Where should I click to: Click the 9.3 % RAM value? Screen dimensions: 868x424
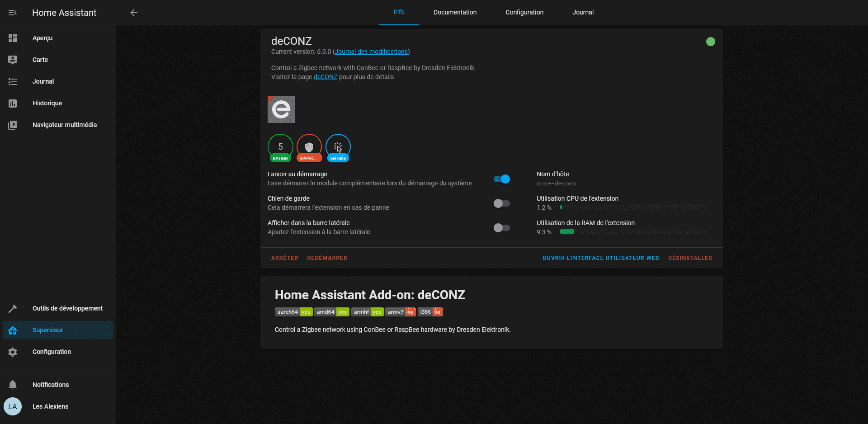click(x=544, y=232)
